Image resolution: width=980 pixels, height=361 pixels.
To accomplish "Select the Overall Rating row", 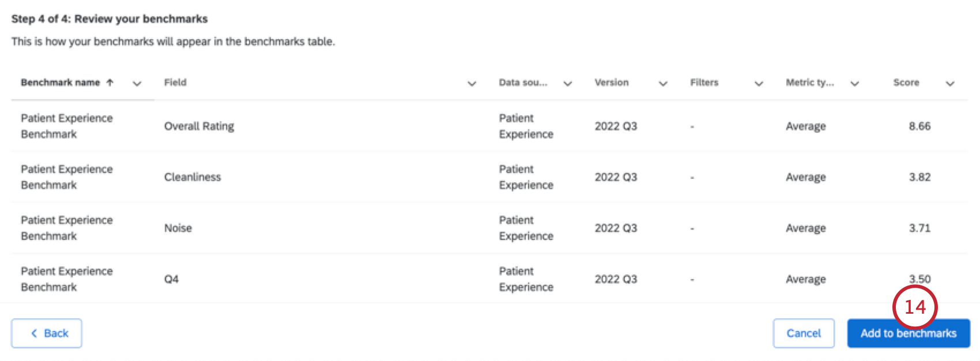I will pyautogui.click(x=199, y=126).
